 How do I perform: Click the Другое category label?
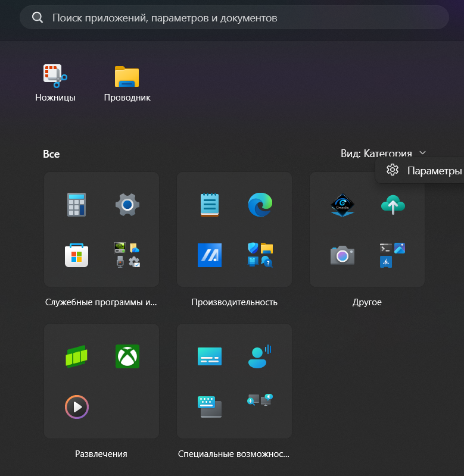367,302
